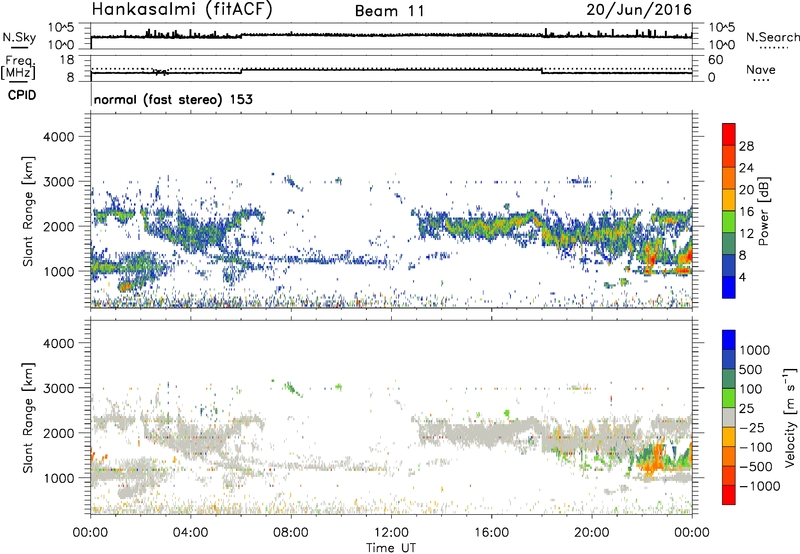Click the CPID label

tap(22, 95)
